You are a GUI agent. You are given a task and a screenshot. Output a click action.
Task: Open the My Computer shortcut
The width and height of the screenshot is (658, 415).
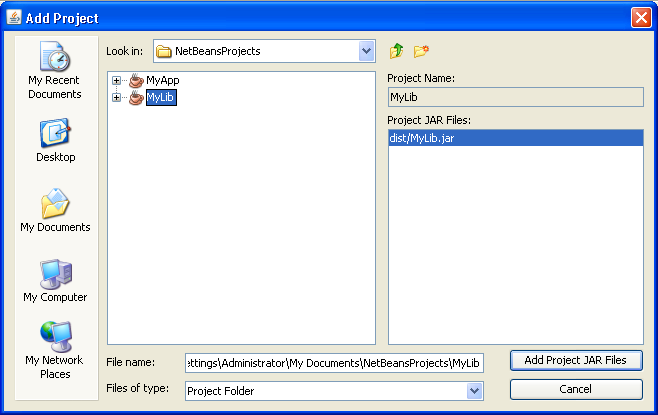pyautogui.click(x=55, y=281)
